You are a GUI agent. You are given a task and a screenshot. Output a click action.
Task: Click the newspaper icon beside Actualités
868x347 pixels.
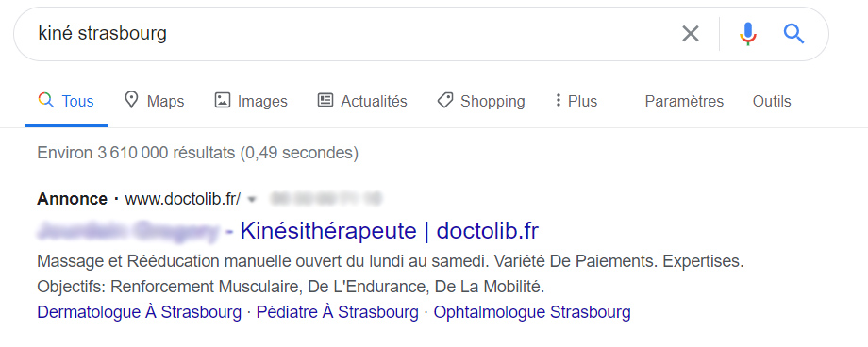pos(325,101)
